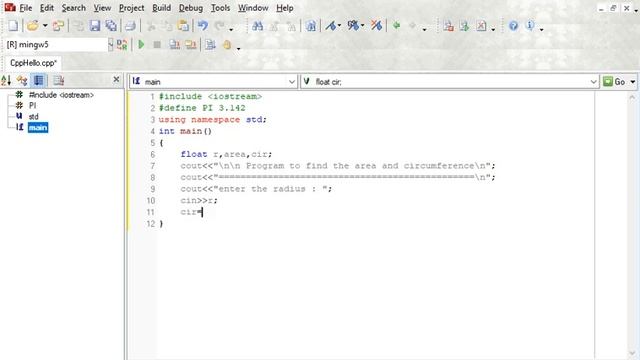Select the CppHello.cpp tab

(33, 63)
